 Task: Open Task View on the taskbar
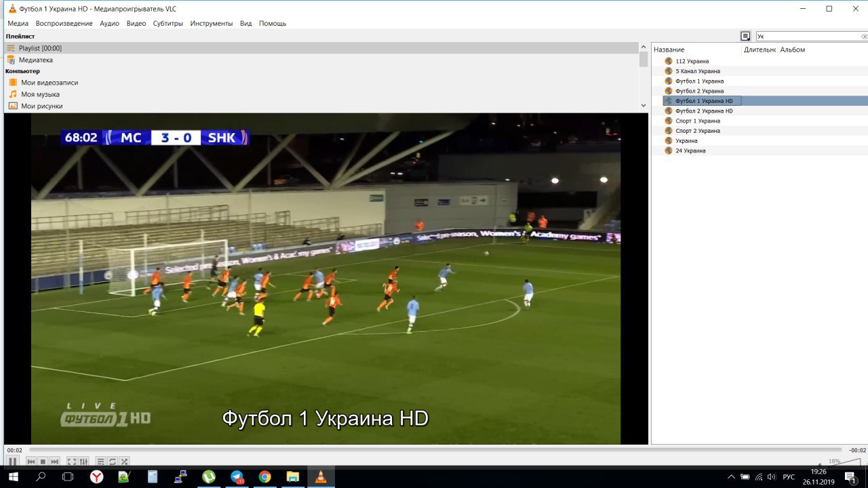(68, 477)
